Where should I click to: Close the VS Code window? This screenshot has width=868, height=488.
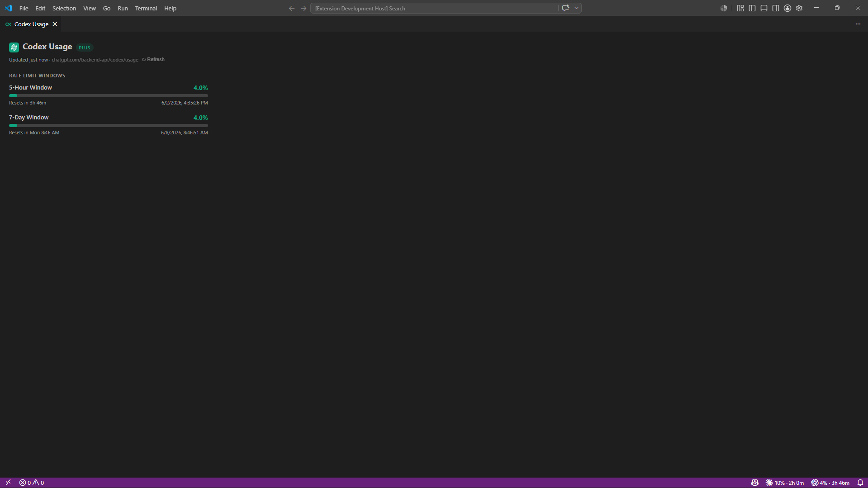coord(858,8)
